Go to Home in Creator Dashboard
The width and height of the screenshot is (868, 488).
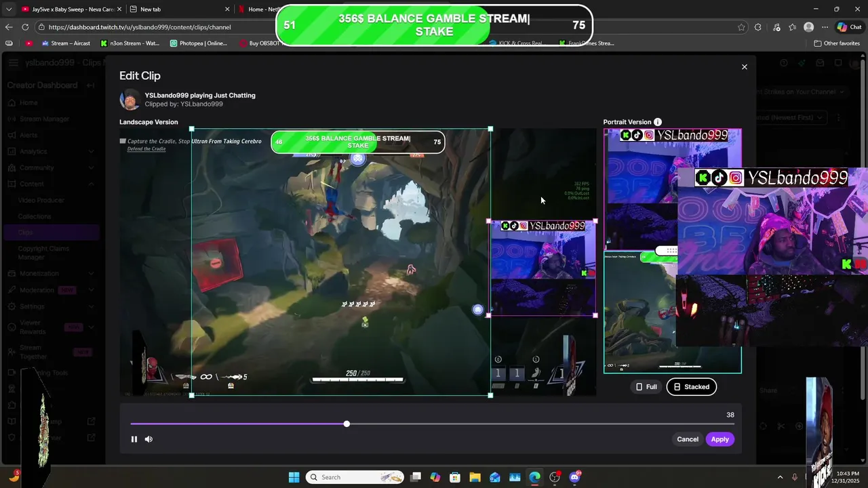[28, 102]
